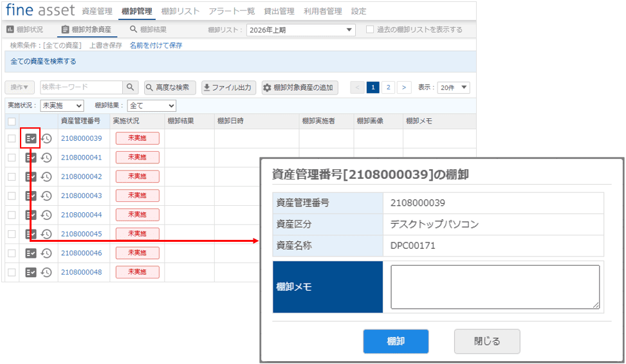This screenshot has height=364, width=626.
Task: Click the fine asset logo
Action: pyautogui.click(x=40, y=10)
